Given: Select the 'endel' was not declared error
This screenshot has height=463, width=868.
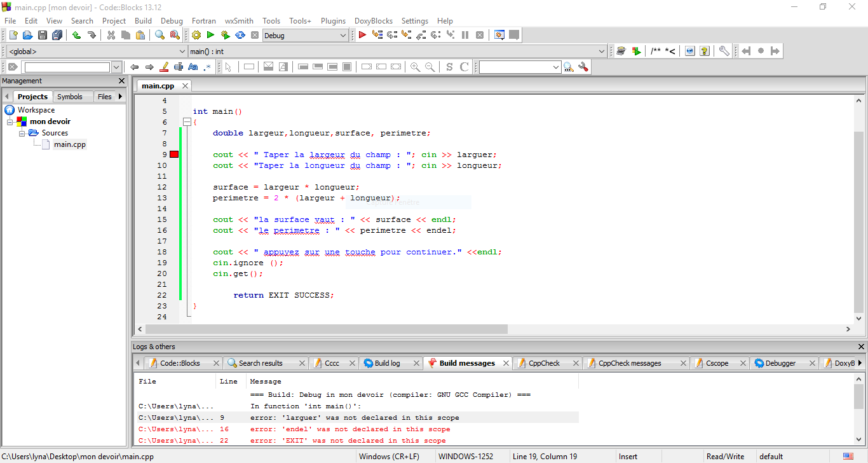Looking at the screenshot, I should 358,429.
